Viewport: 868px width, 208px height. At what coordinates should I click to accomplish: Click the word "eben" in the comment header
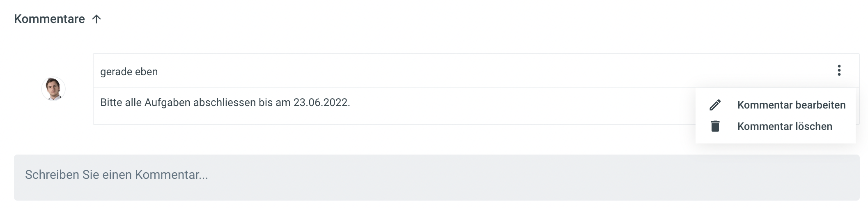pos(146,72)
